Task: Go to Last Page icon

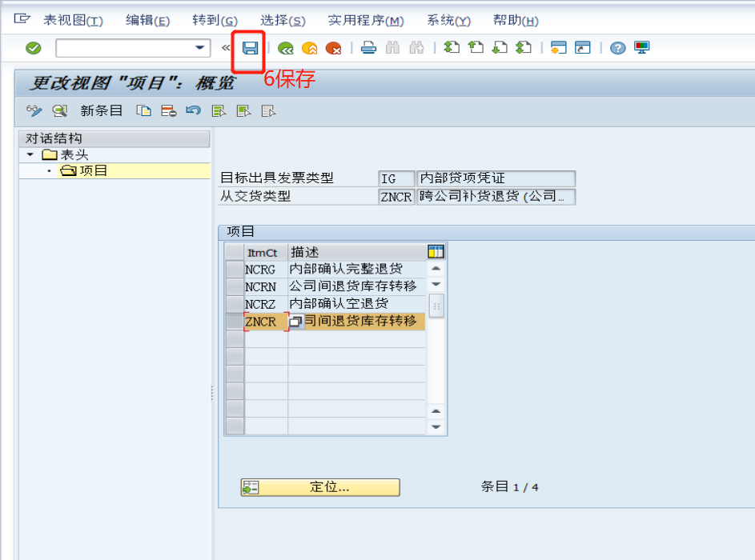Action: point(524,47)
